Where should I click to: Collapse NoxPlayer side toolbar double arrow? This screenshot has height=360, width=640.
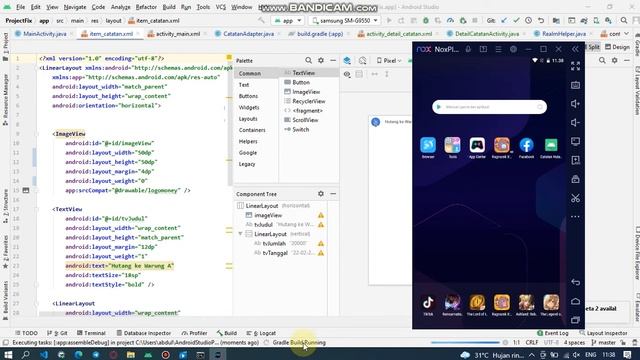click(575, 49)
